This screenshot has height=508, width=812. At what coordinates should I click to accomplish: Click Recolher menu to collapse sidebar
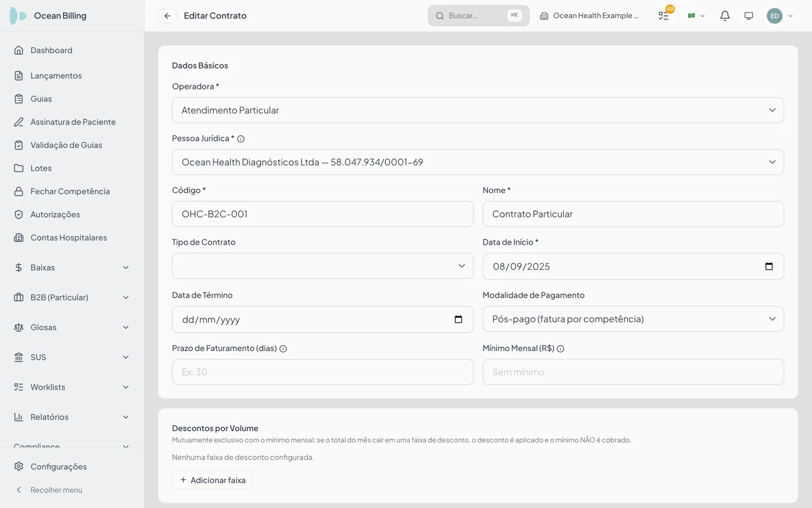(x=72, y=490)
